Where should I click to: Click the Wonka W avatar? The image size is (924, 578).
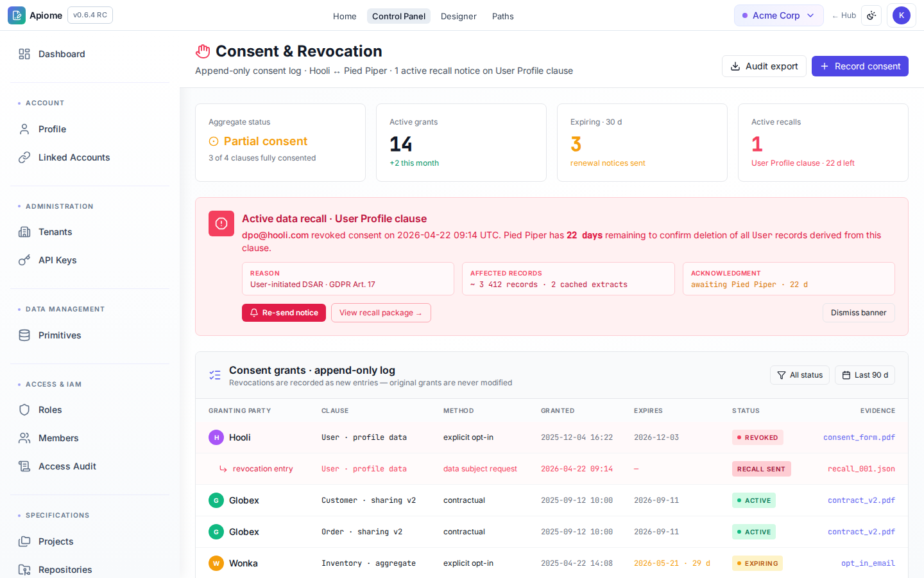[x=216, y=563]
